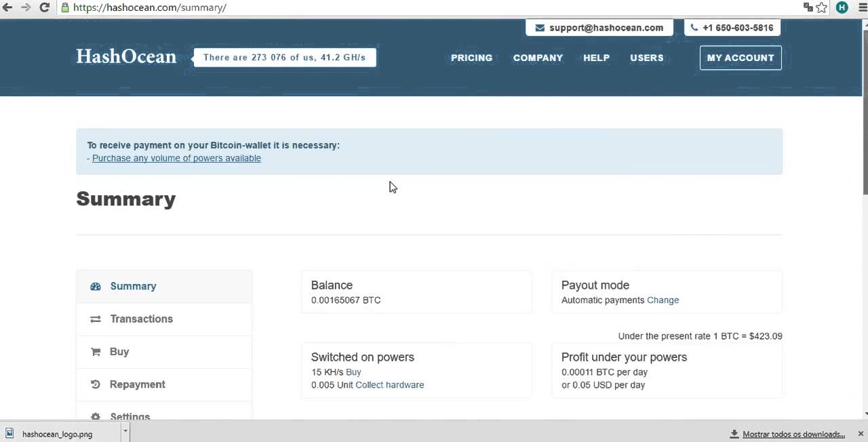Click scrollbar down arrow
Screen dimensions: 868x442
click(x=865, y=414)
